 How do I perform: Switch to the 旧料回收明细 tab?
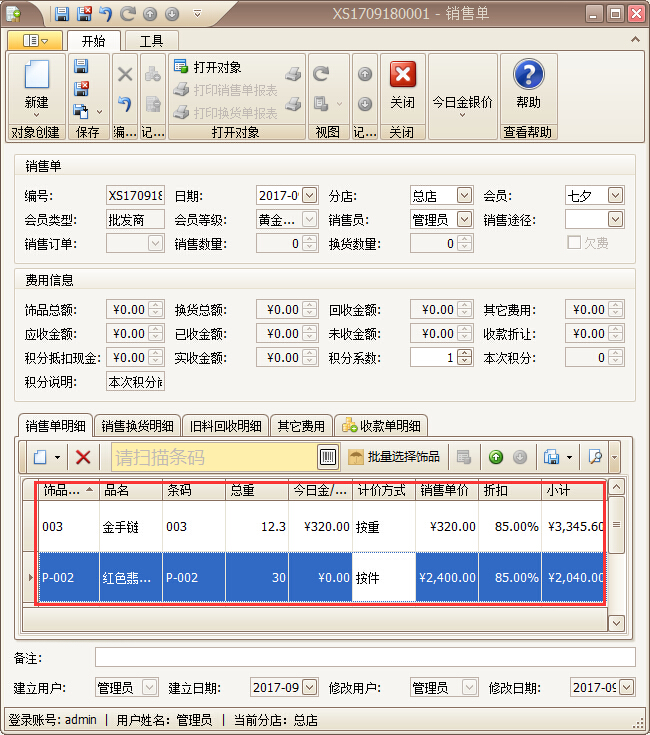pyautogui.click(x=225, y=426)
